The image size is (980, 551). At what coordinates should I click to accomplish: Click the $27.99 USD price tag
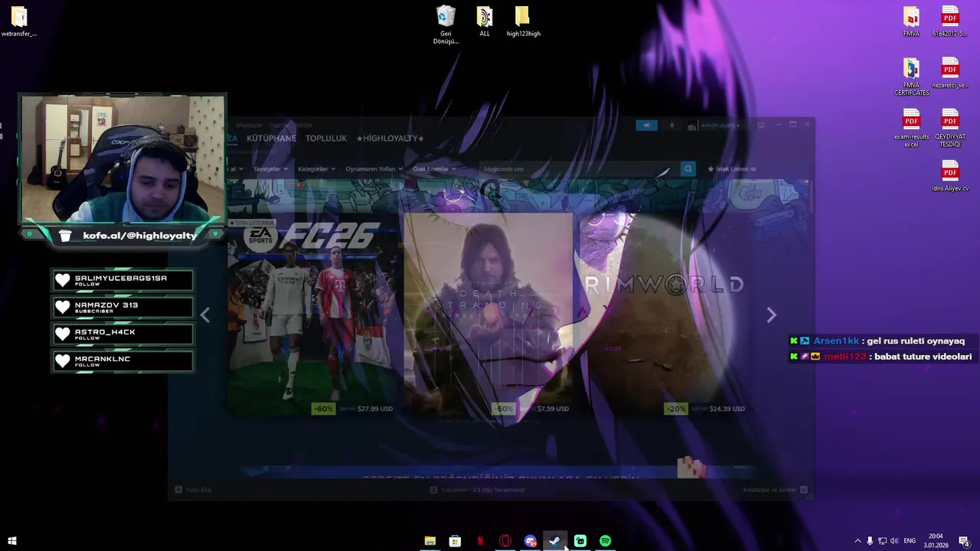[x=375, y=409]
